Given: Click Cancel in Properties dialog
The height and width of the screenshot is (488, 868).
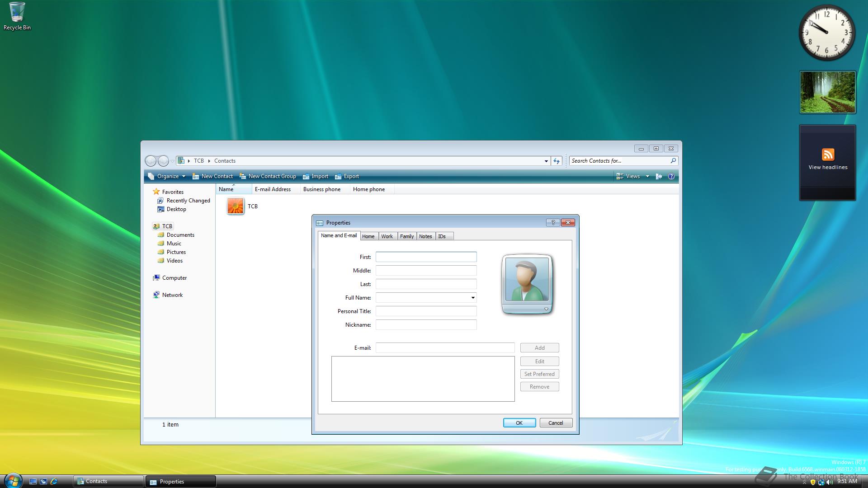Looking at the screenshot, I should point(556,423).
